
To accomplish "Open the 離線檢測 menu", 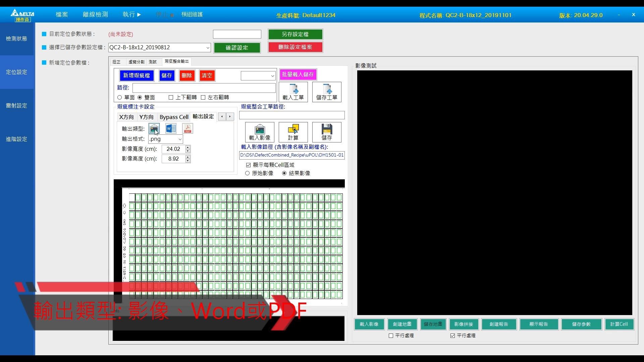I will pyautogui.click(x=95, y=14).
